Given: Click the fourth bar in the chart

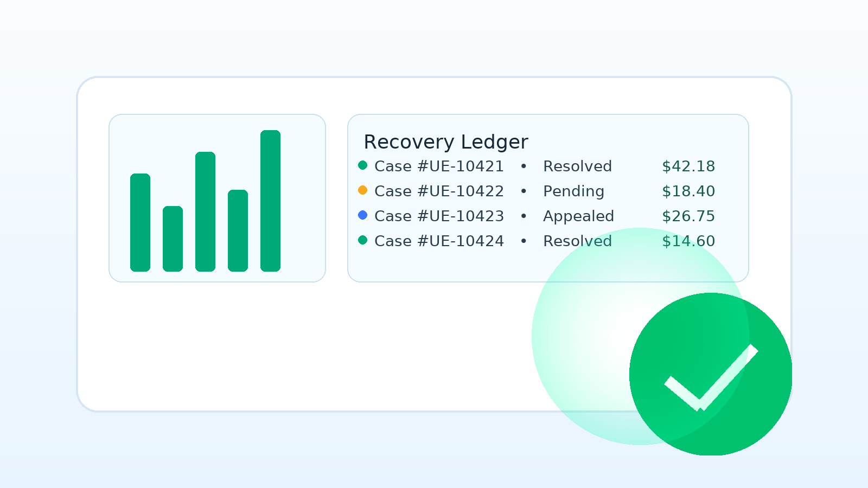Looking at the screenshot, I should [x=238, y=230].
